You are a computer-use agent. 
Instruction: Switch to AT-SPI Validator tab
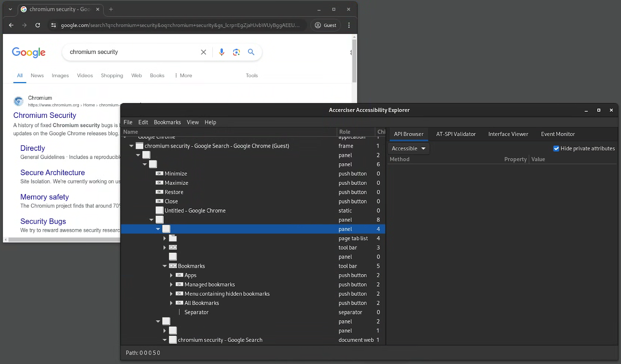point(456,134)
